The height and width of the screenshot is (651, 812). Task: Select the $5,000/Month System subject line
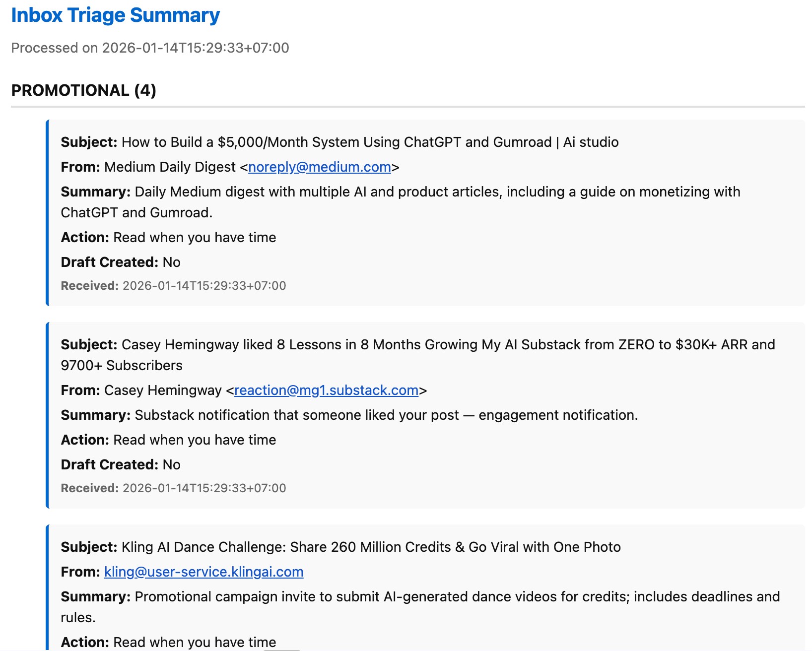(x=339, y=142)
